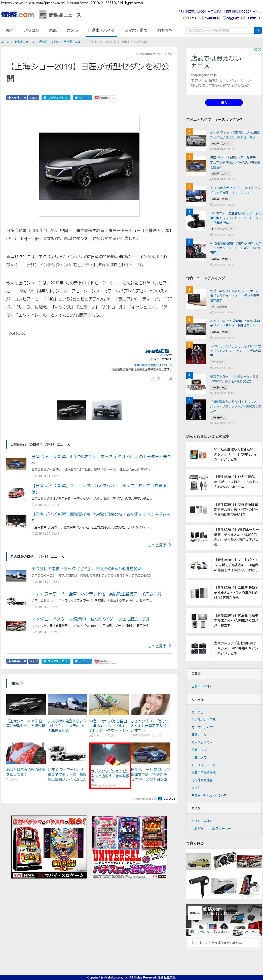Open the ホンダ フィット 次期型 ranking article
The image size is (263, 980).
(235, 135)
